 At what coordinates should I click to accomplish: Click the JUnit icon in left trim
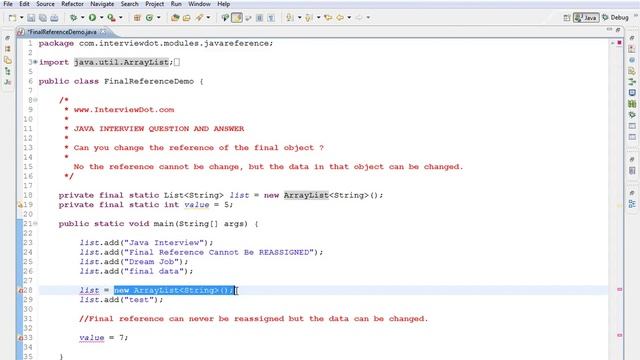pyautogui.click(x=8, y=82)
